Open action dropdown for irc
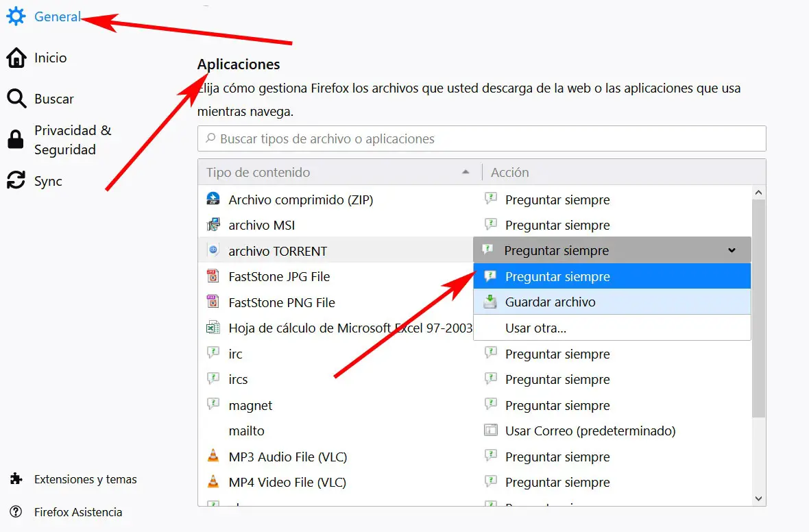 [x=612, y=354]
